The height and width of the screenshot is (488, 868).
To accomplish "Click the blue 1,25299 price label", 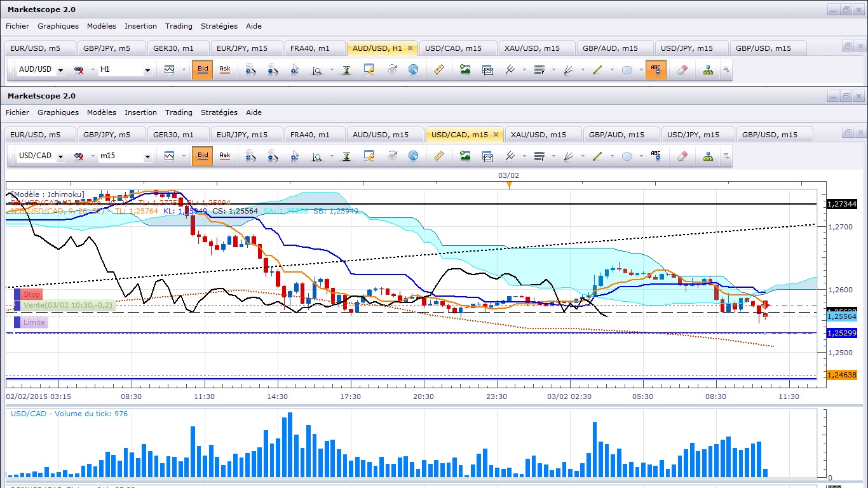I will [842, 332].
